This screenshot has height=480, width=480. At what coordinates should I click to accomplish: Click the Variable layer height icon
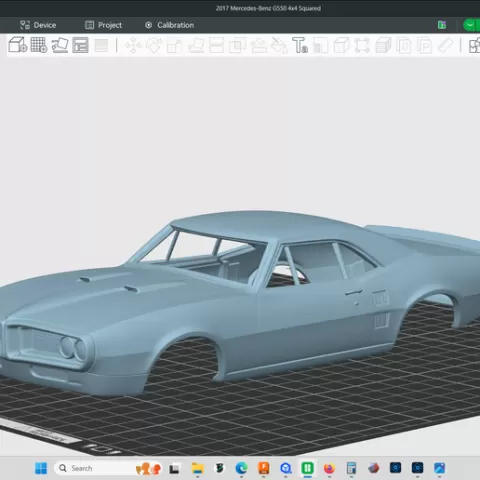coord(101,45)
